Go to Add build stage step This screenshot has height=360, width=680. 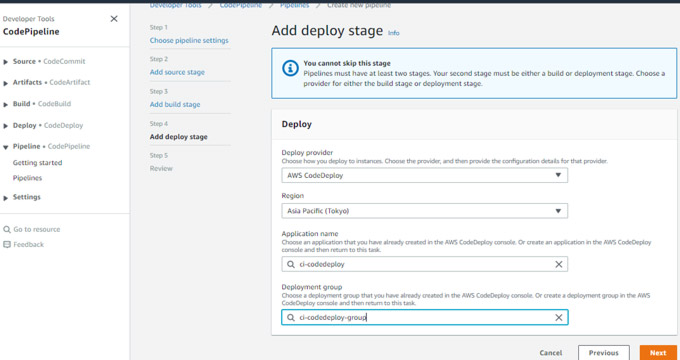(175, 105)
